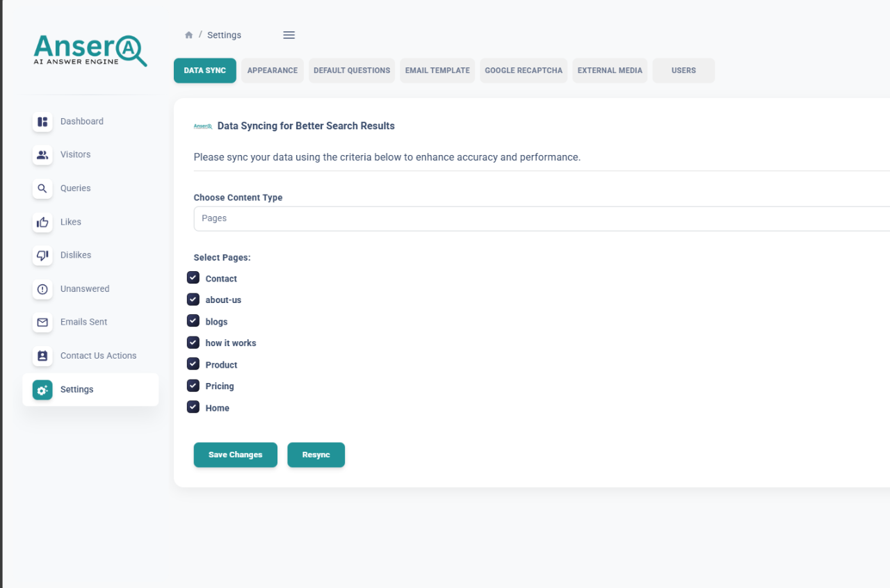Screen dimensions: 890x588
Task: Open the Google Recaptcha tab
Action: [524, 70]
